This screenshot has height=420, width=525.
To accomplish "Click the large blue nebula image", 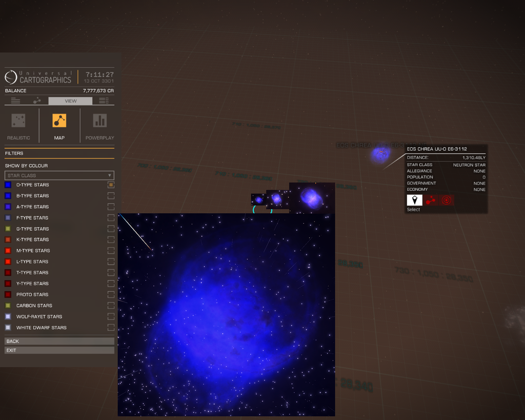I will [226, 314].
